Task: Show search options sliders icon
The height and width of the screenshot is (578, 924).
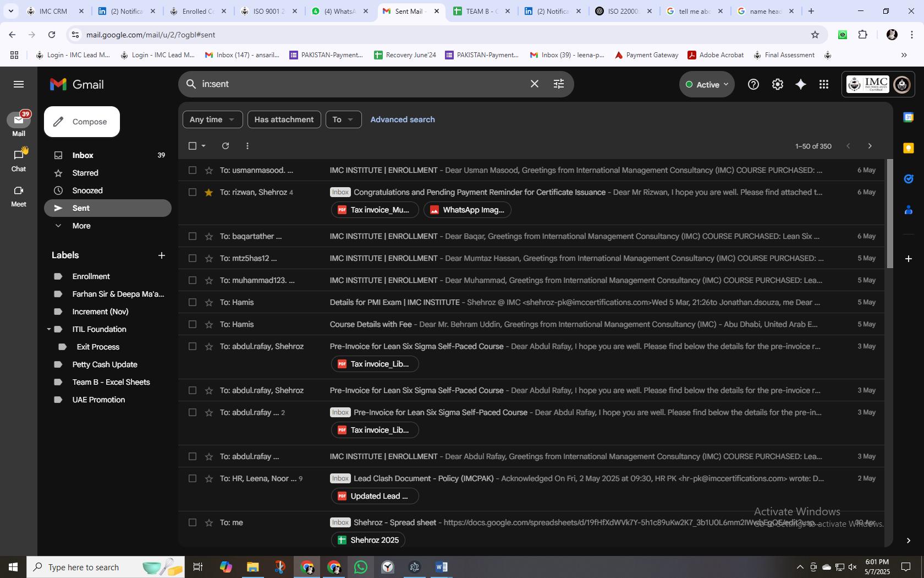Action: click(558, 84)
